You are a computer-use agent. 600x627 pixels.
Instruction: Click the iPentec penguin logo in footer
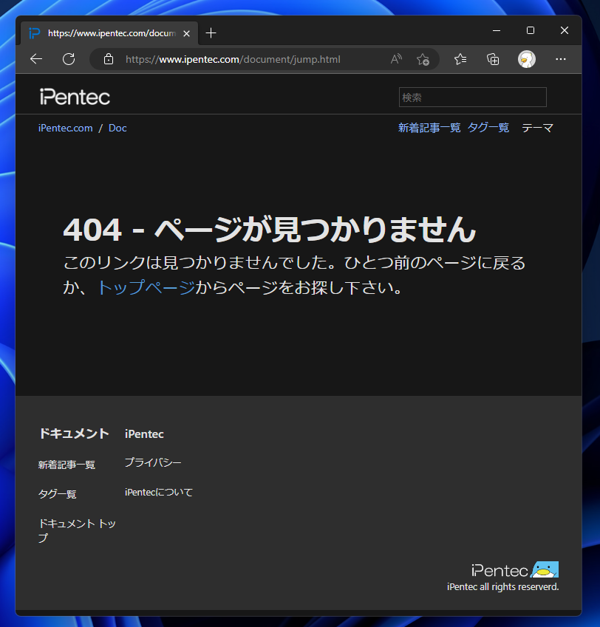click(515, 570)
